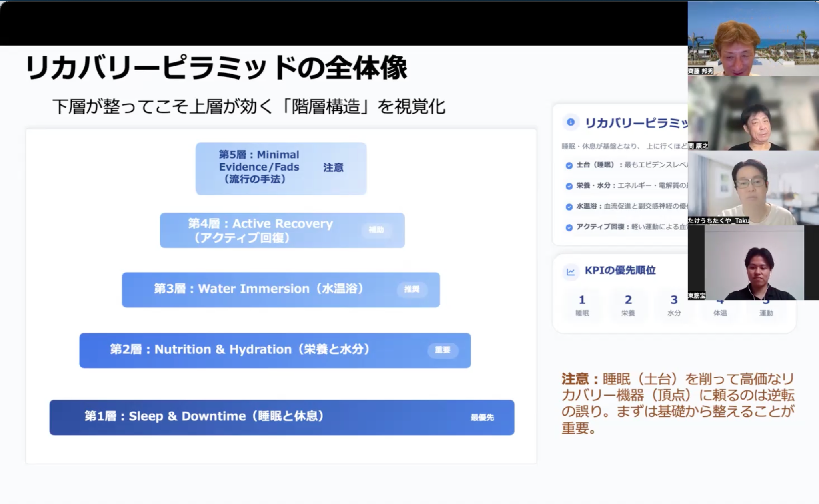
Task: Select the 第2層 Nutrition & Hydration bar
Action: (275, 350)
